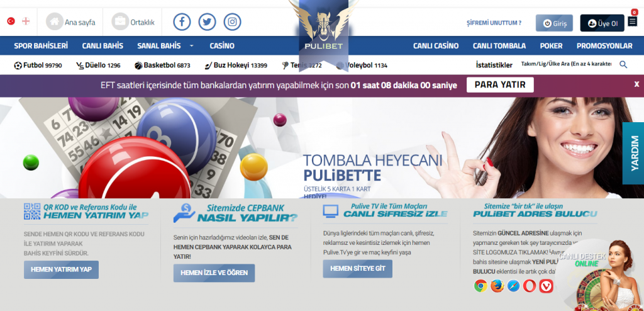Image resolution: width=644 pixels, height=311 pixels.
Task: Select Voleybol 1134 sport
Action: [362, 65]
